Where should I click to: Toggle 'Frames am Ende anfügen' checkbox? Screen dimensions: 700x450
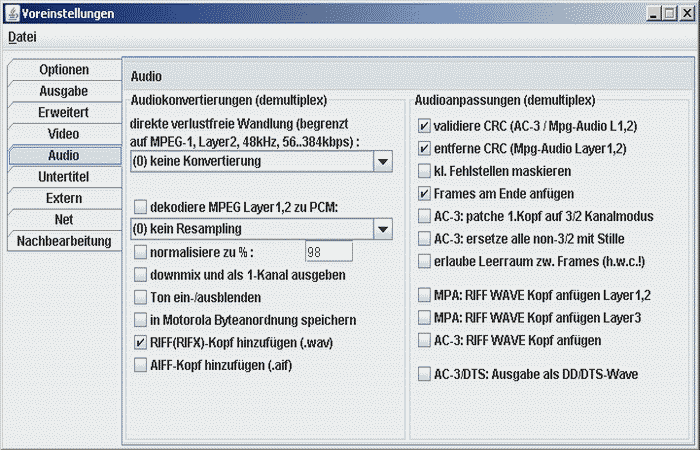[425, 193]
